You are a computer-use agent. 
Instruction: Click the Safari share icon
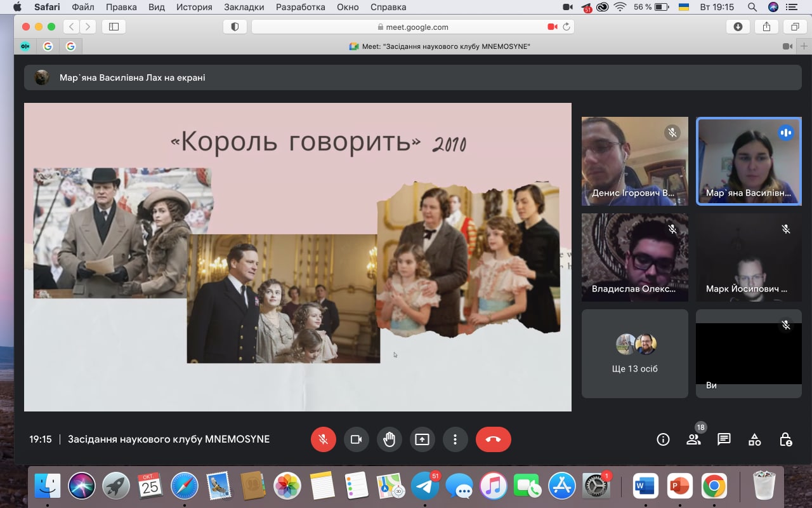click(x=766, y=27)
